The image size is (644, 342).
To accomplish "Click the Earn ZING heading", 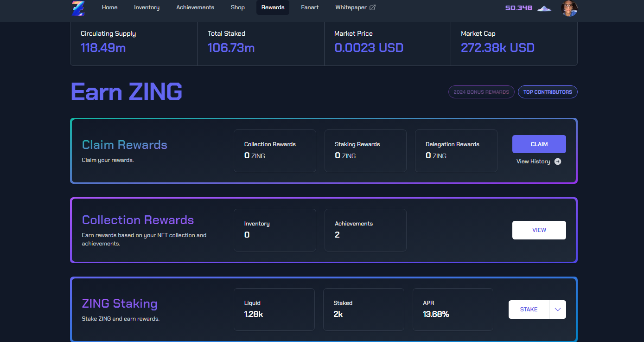I will (127, 92).
